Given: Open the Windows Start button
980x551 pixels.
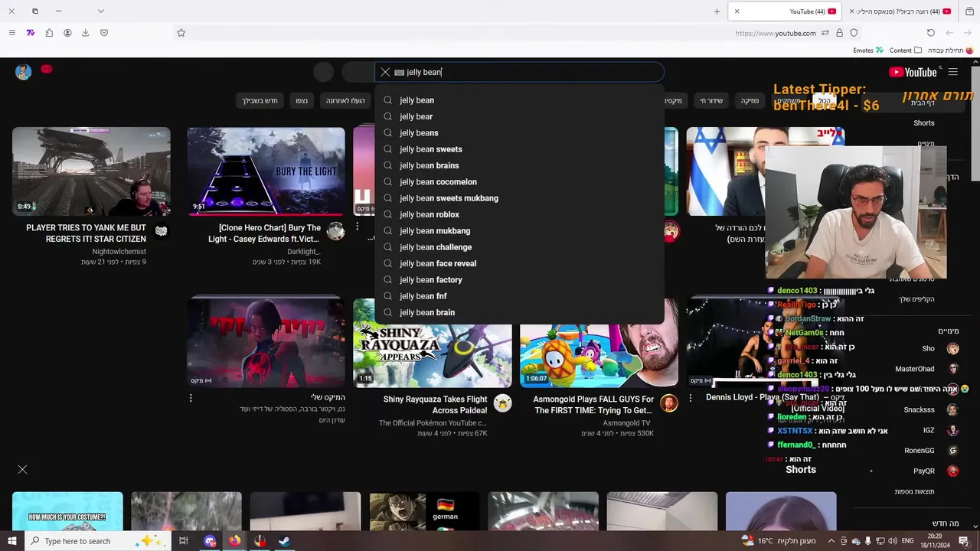Looking at the screenshot, I should click(11, 541).
